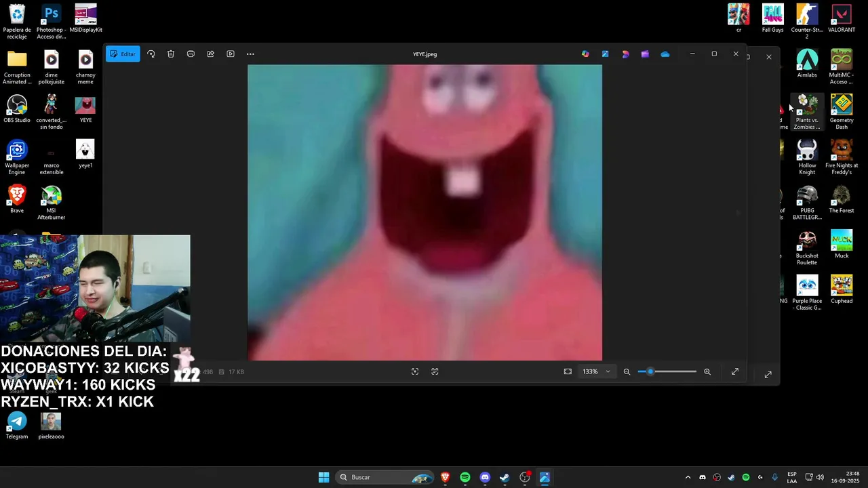This screenshot has width=868, height=488.
Task: Select The Forest game shortcut
Action: click(842, 199)
